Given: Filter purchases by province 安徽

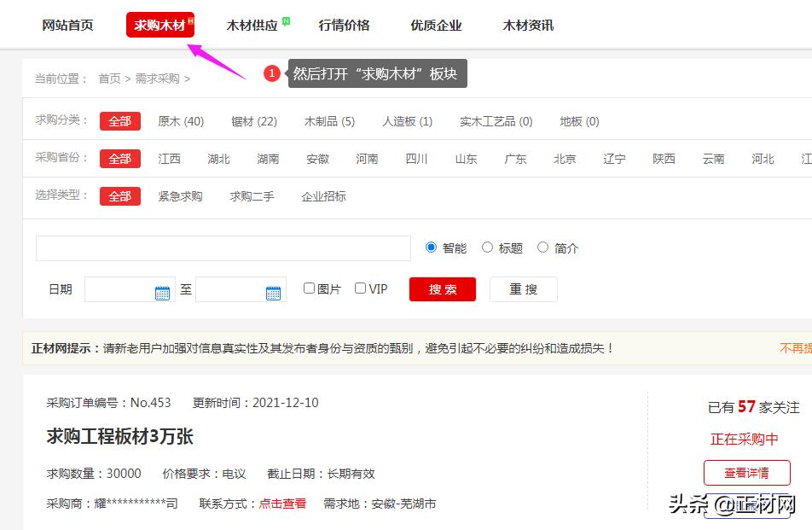Looking at the screenshot, I should [x=316, y=159].
